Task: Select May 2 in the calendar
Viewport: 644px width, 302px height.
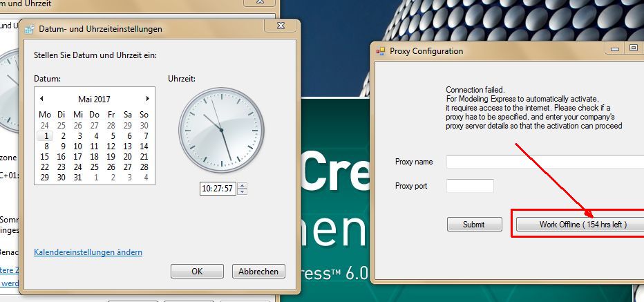Action: click(x=64, y=136)
